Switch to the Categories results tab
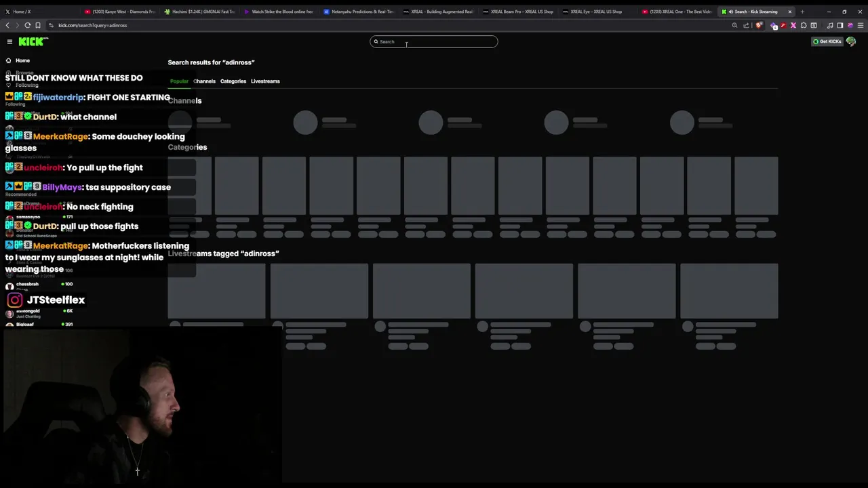This screenshot has height=488, width=868. 233,81
